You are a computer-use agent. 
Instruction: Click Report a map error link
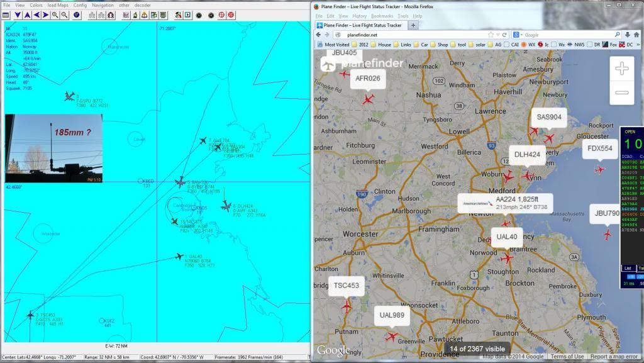(614, 357)
